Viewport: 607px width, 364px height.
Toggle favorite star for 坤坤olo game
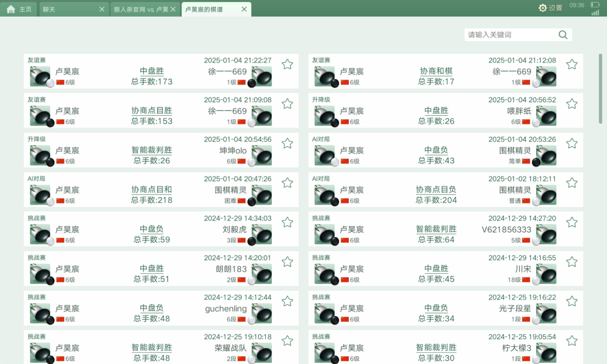click(x=287, y=143)
